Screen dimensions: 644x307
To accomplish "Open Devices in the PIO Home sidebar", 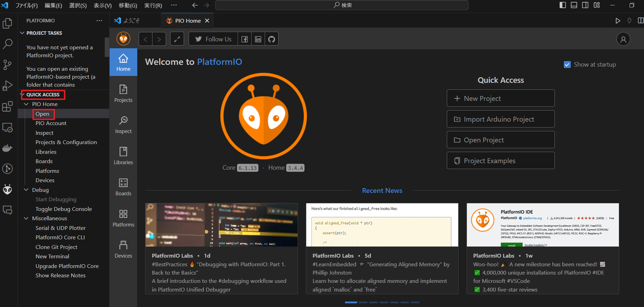I will 123,250.
